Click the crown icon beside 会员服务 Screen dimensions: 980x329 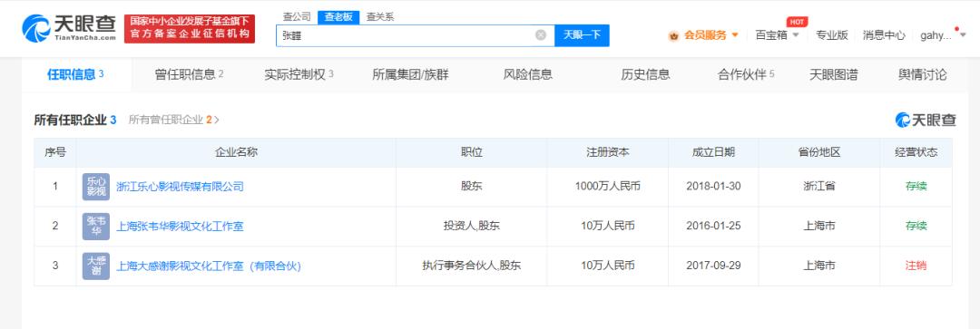[673, 35]
